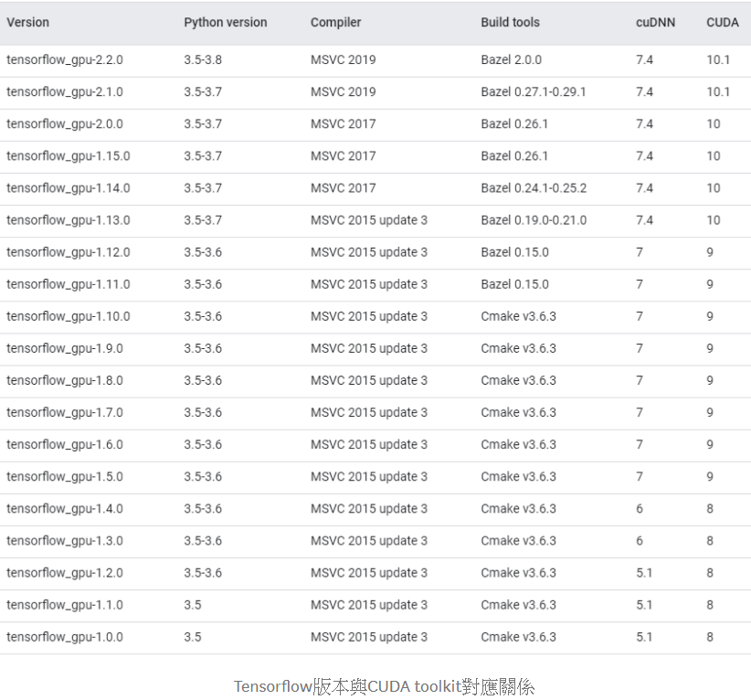Select tensorflow_gpu-2.1.0 version cell
751x700 pixels.
point(65,92)
